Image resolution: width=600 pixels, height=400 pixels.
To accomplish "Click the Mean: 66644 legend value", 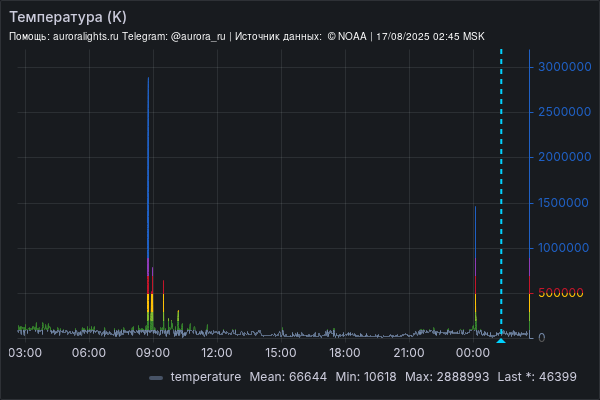I will tap(288, 377).
